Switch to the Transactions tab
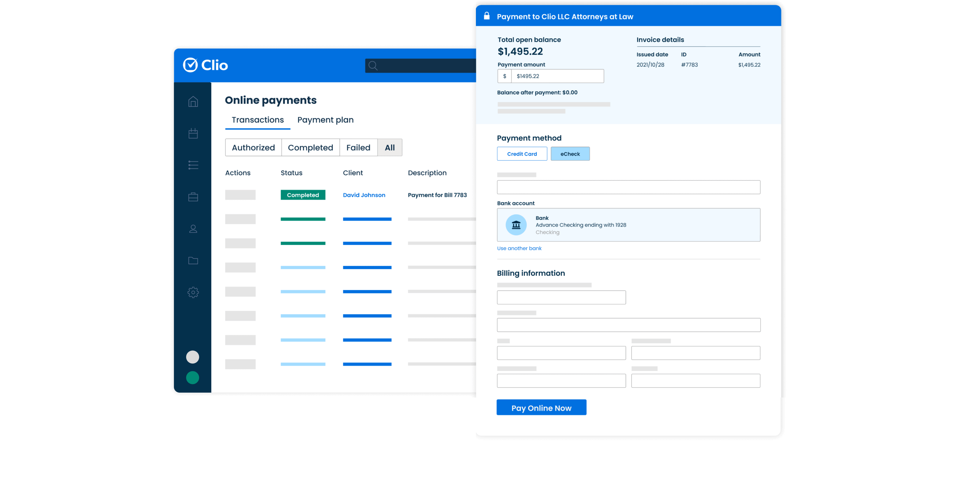The image size is (980, 490). click(258, 120)
